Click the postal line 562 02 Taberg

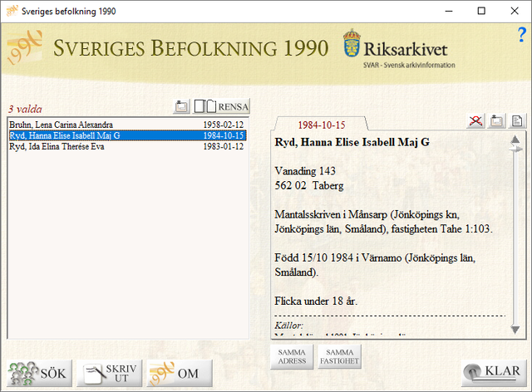[308, 185]
